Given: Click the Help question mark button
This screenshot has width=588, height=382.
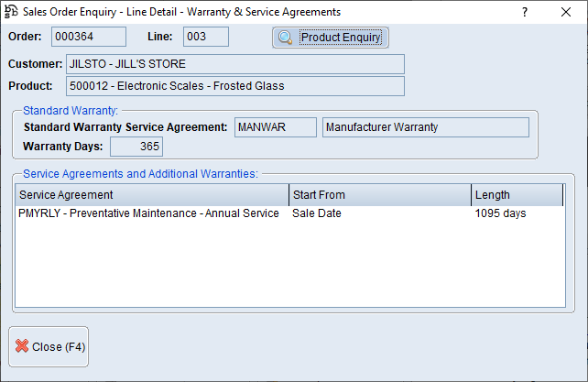Looking at the screenshot, I should pyautogui.click(x=524, y=12).
